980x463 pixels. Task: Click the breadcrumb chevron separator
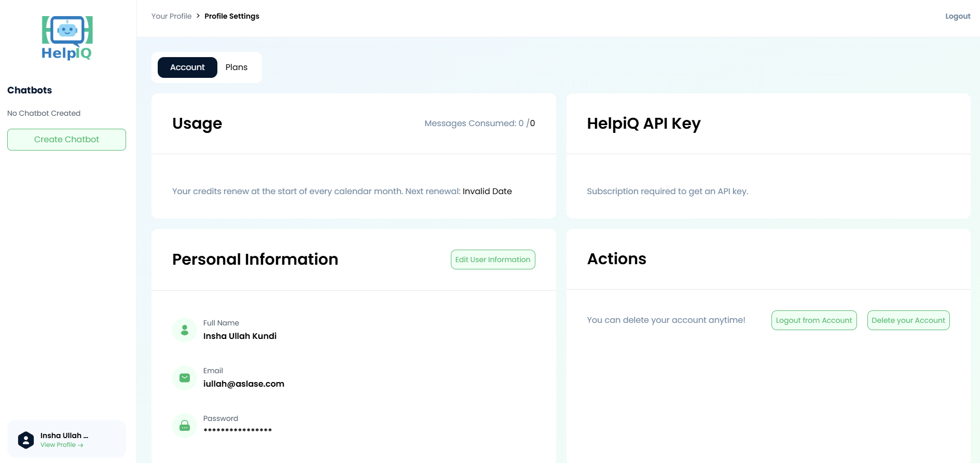(x=198, y=16)
